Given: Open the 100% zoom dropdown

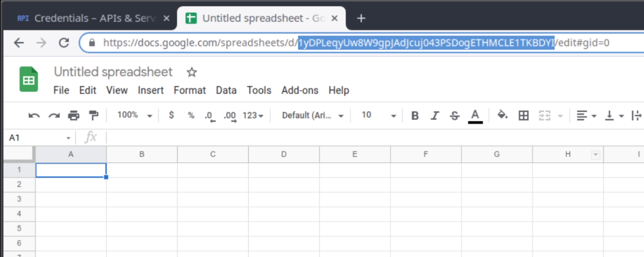Looking at the screenshot, I should coord(135,115).
